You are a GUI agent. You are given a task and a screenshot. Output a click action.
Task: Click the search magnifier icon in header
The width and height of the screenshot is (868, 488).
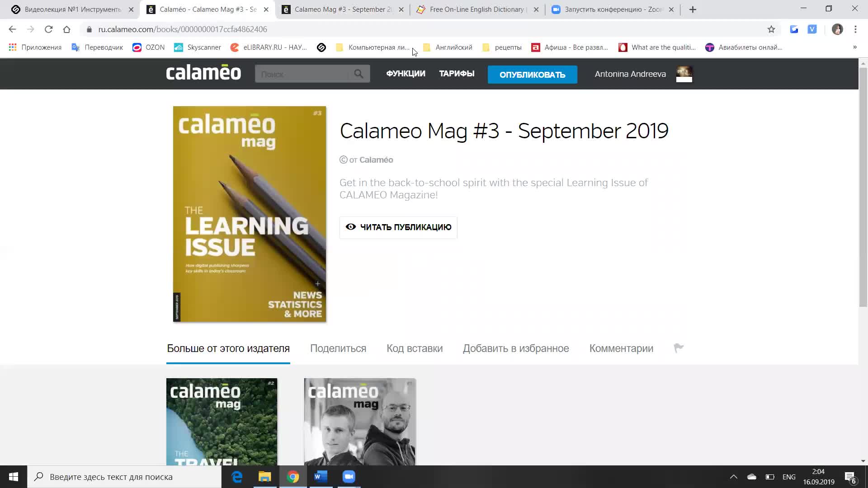(359, 74)
